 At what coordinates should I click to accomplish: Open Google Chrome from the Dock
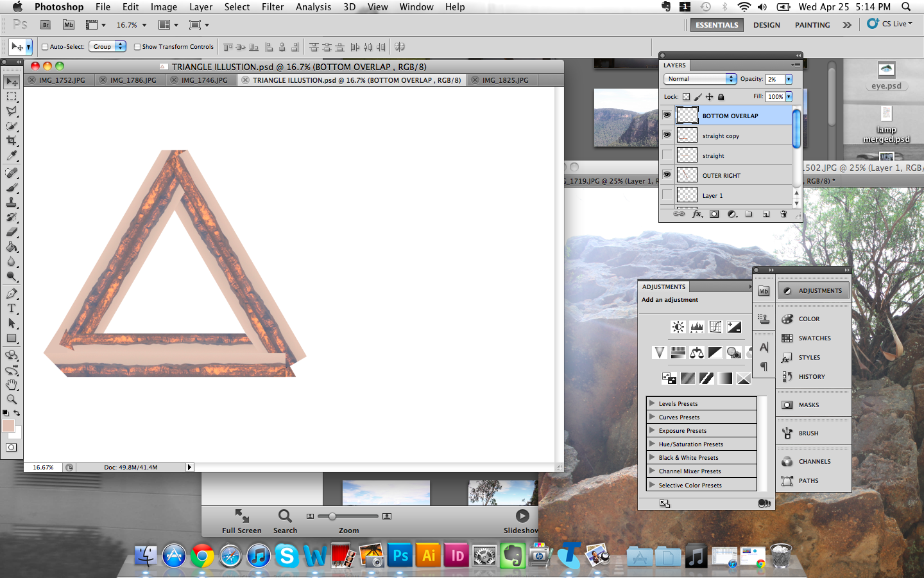(x=202, y=556)
